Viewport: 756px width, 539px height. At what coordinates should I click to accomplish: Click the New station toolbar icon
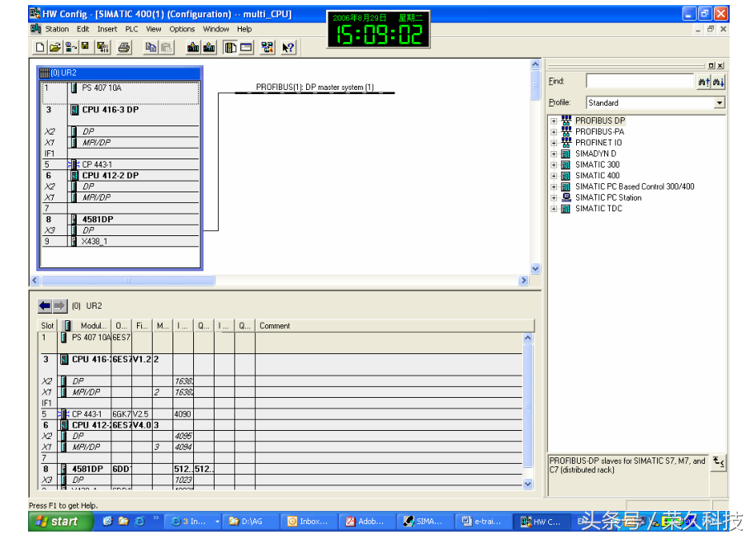pyautogui.click(x=40, y=48)
